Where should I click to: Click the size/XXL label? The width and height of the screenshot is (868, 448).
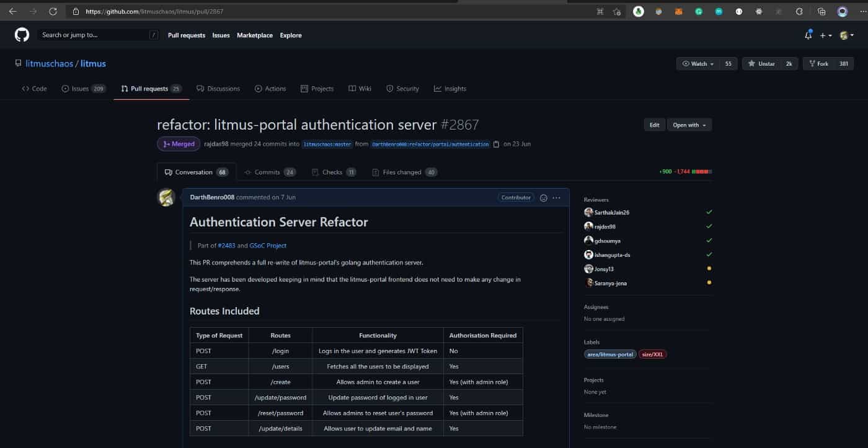(x=653, y=354)
